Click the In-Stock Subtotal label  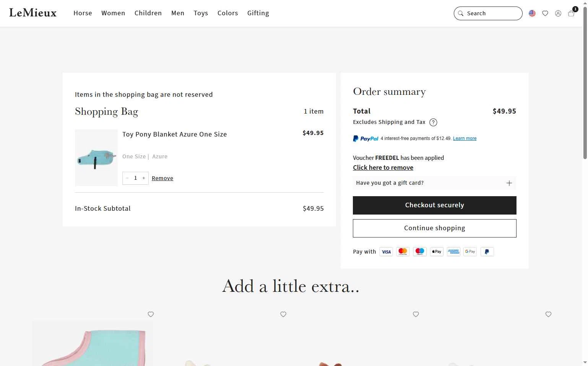click(x=103, y=208)
